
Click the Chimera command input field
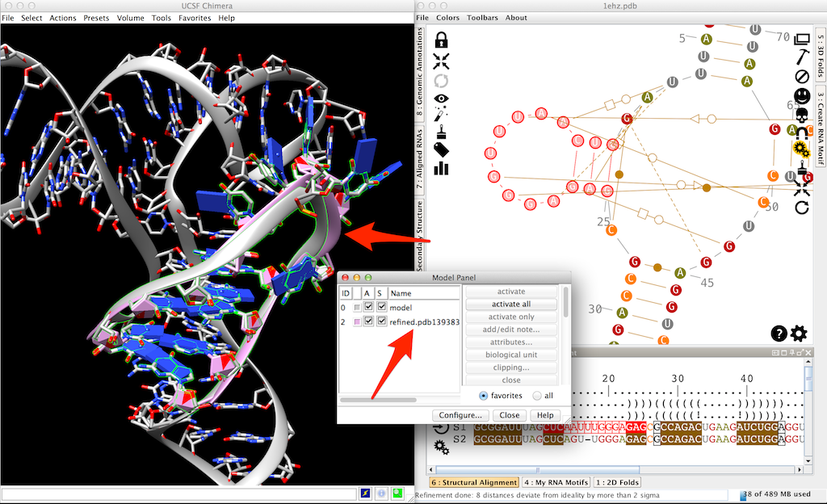point(178,493)
